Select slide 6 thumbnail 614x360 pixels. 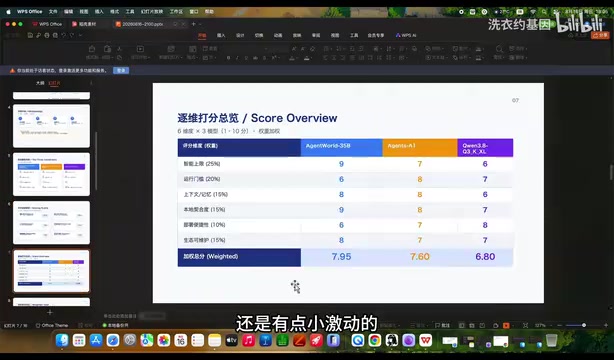tap(51, 223)
